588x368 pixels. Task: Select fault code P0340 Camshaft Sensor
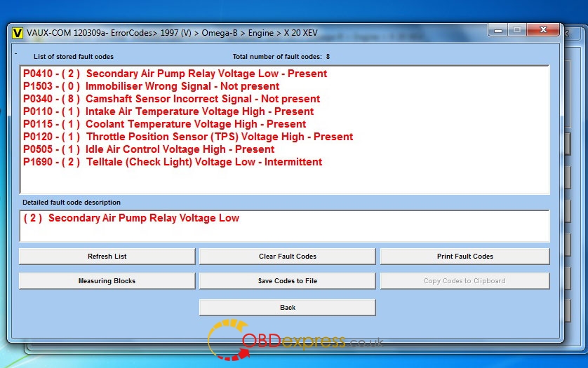click(x=171, y=99)
